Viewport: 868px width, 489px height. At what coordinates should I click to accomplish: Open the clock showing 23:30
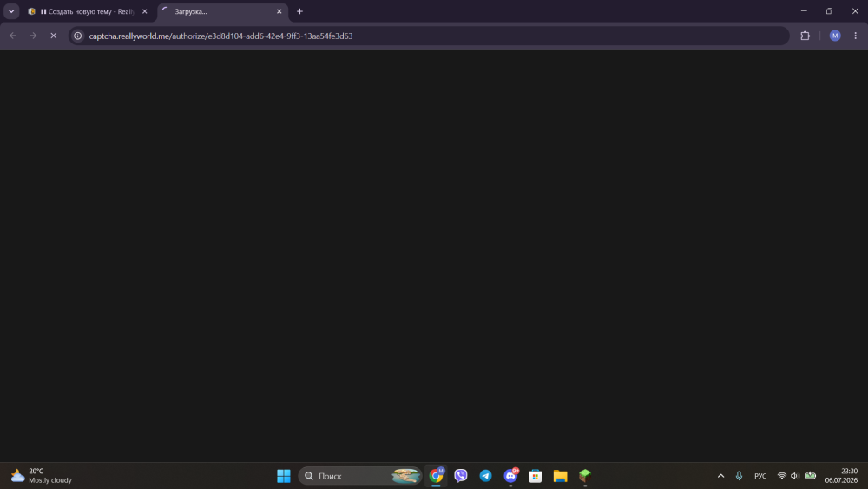(841, 476)
